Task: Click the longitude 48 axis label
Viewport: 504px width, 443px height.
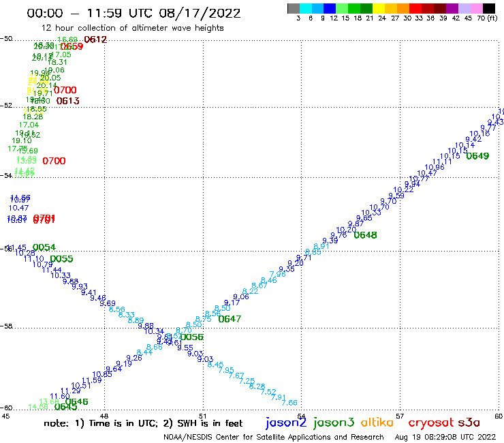Action: point(104,416)
